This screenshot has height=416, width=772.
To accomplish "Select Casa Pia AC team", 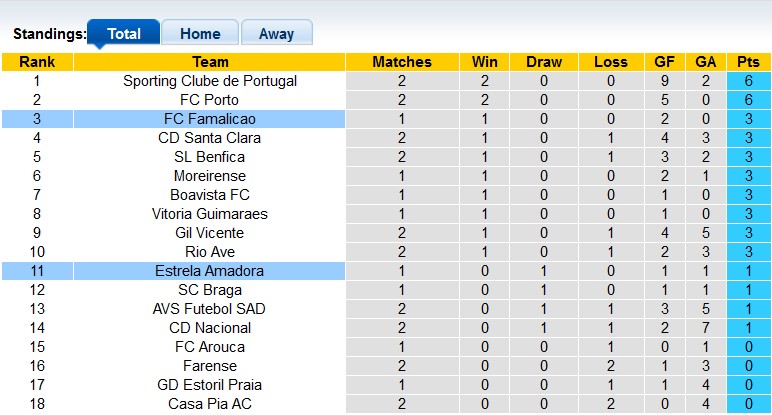I will [x=210, y=404].
